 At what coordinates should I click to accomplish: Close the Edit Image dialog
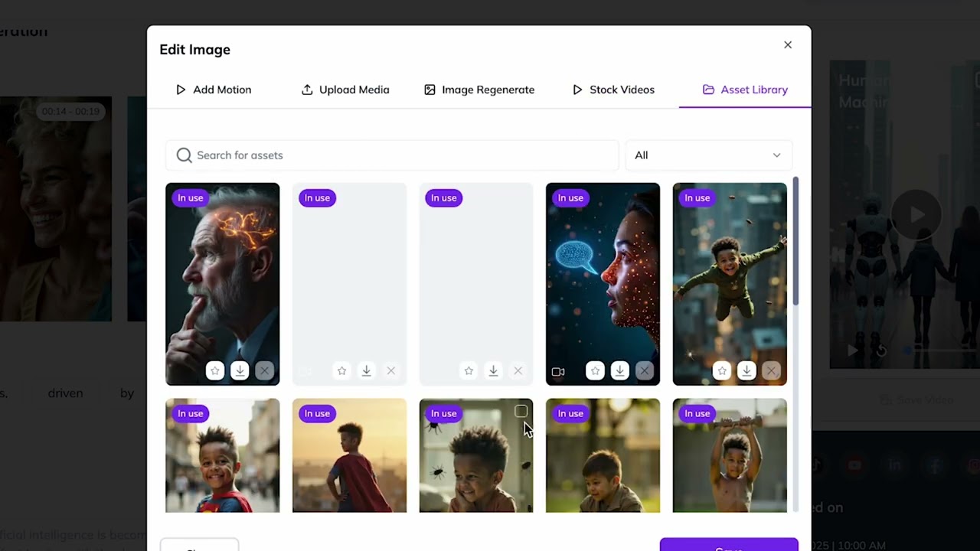pyautogui.click(x=788, y=45)
